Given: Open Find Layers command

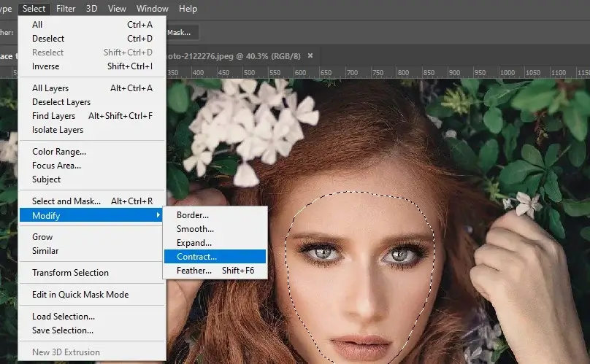Looking at the screenshot, I should [x=92, y=116].
